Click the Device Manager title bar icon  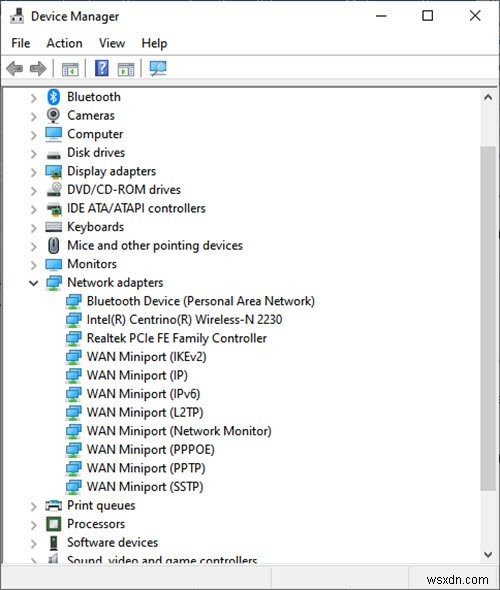tap(17, 16)
